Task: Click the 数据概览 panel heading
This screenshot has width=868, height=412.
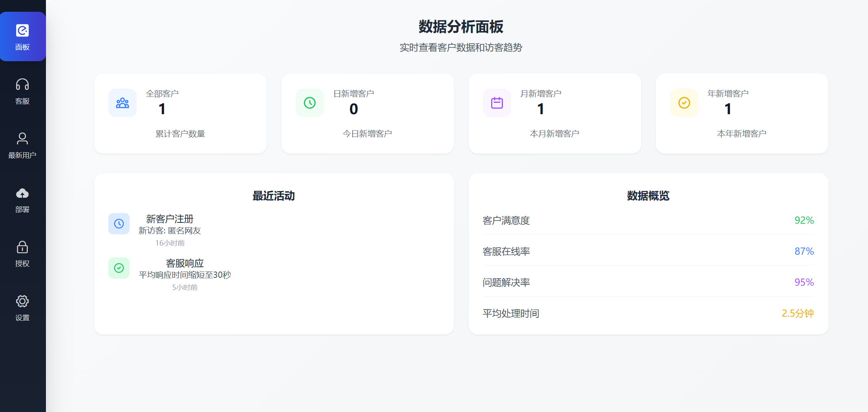Action: (x=648, y=196)
